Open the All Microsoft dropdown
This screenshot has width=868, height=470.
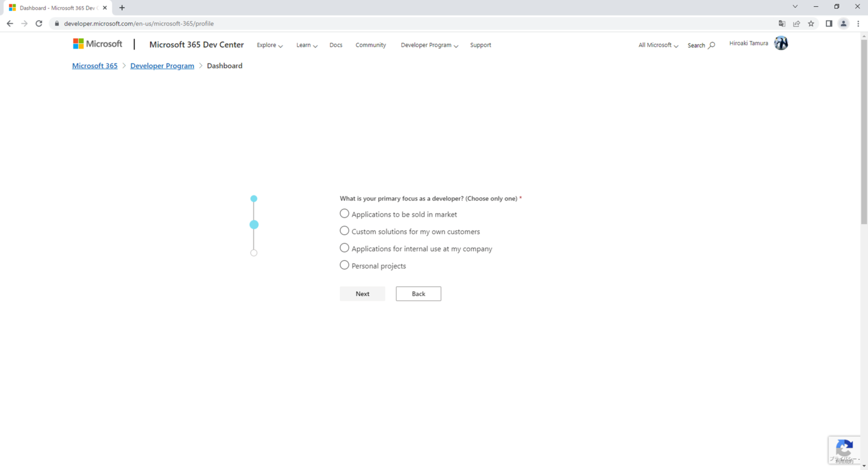tap(658, 45)
